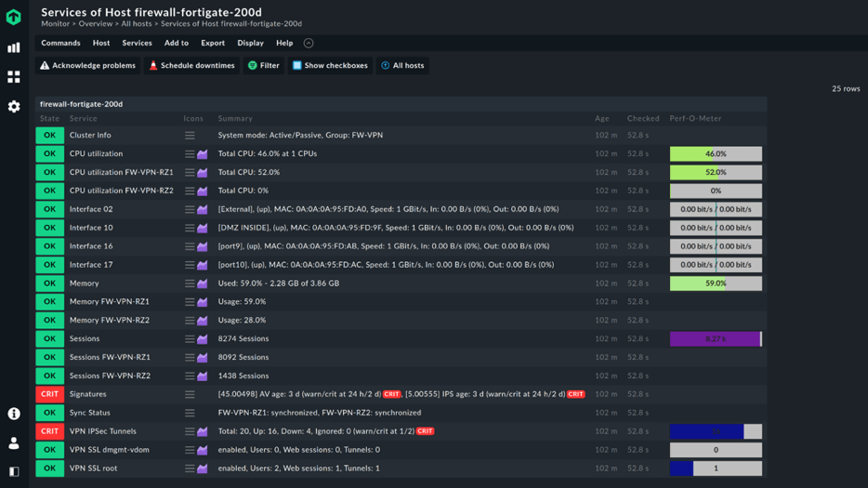Image resolution: width=868 pixels, height=488 pixels.
Task: Toggle Show checkboxes
Action: point(330,65)
